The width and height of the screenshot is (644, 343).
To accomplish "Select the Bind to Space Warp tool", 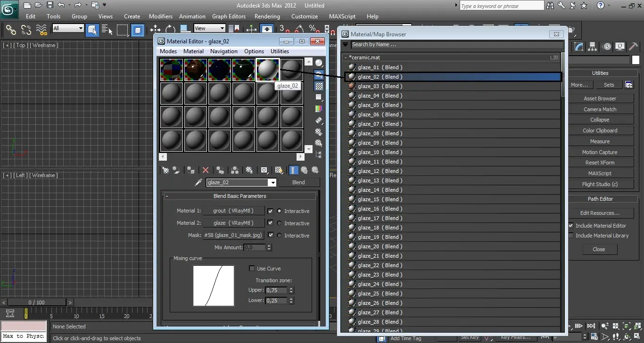I will [41, 30].
